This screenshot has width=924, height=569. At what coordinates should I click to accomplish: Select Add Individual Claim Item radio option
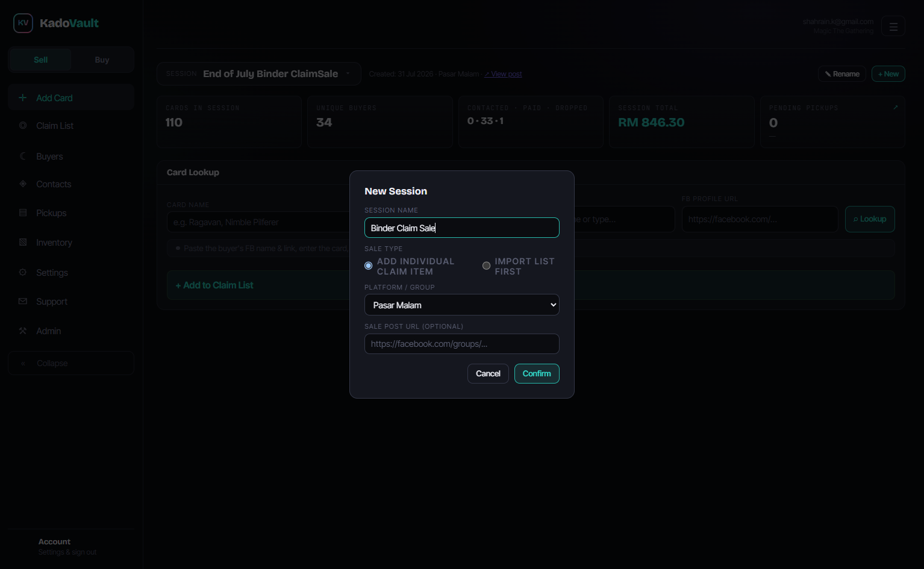(369, 266)
